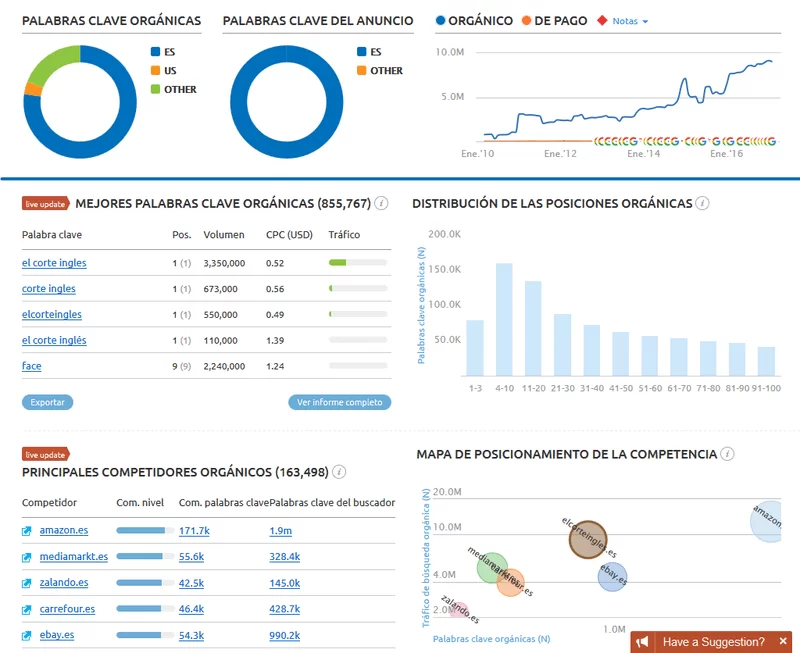The height and width of the screenshot is (653, 800).
Task: Click the elcorteingles.es bubble in competitor map
Action: pyautogui.click(x=588, y=539)
